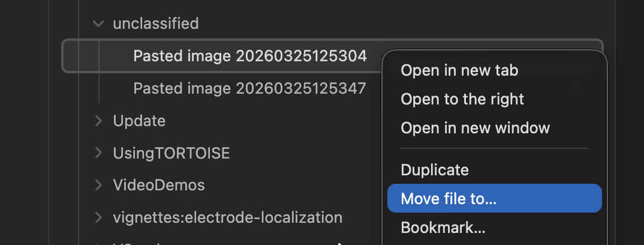
Task: Open file Pasted image 20260325125304
Action: tap(249, 56)
